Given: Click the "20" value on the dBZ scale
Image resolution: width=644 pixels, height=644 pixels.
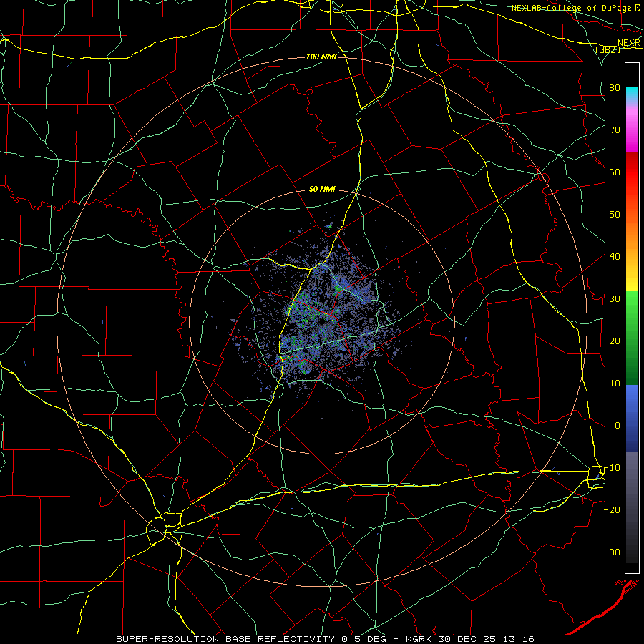Looking at the screenshot, I should [x=615, y=341].
